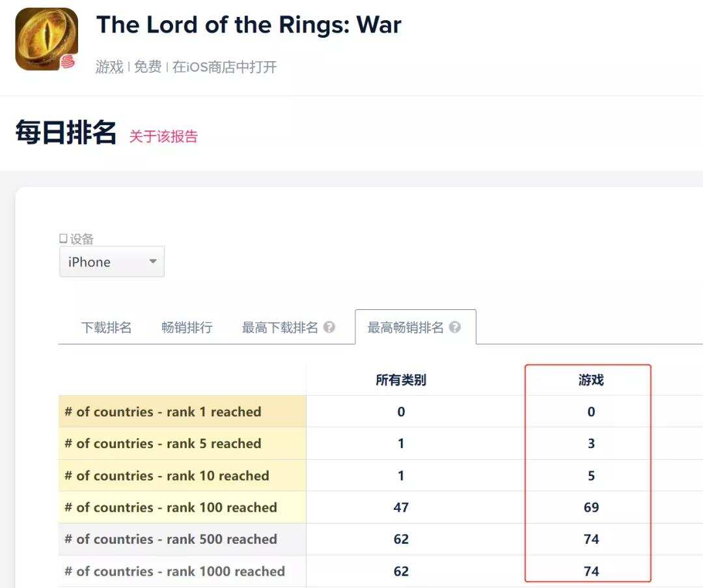This screenshot has height=588, width=703.
Task: Click the help icon beside 最高畅销排名 tab
Action: coord(453,328)
